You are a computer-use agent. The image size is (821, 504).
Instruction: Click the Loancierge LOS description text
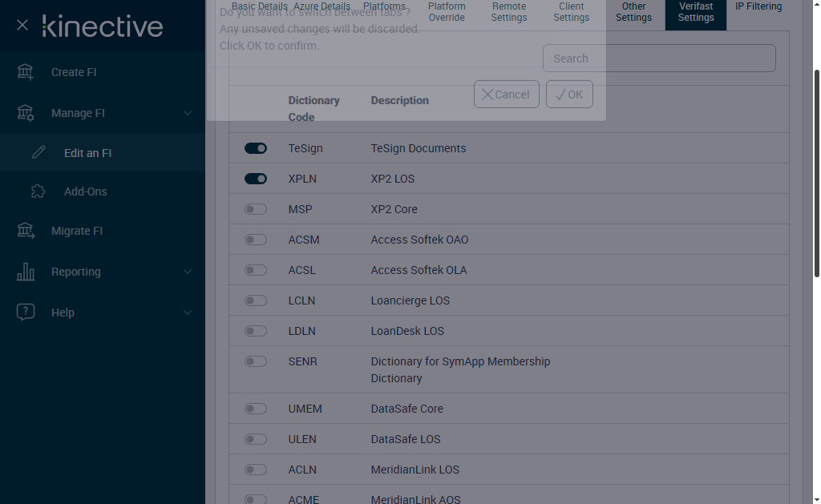(x=410, y=300)
